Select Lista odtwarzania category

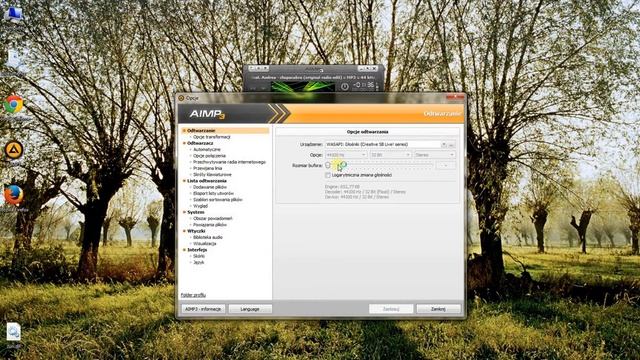click(207, 181)
